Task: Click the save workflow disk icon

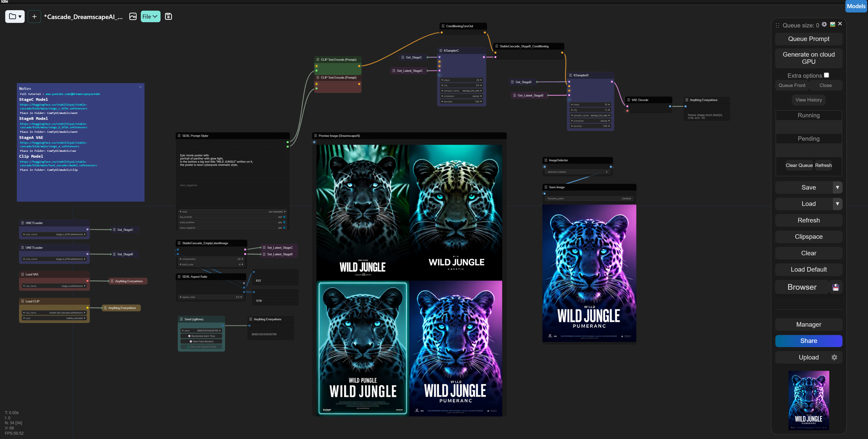Action: pyautogui.click(x=168, y=17)
